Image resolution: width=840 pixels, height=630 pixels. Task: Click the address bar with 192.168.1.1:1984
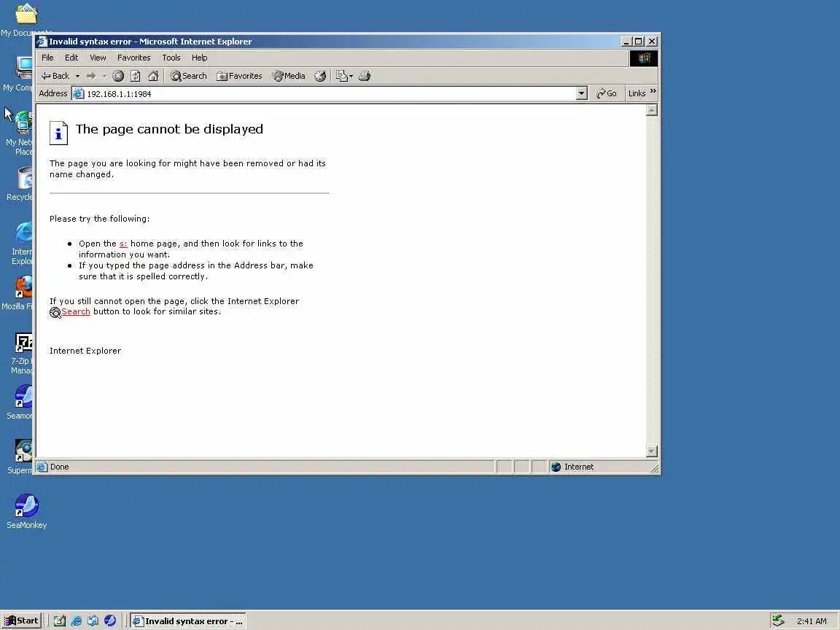pyautogui.click(x=330, y=94)
